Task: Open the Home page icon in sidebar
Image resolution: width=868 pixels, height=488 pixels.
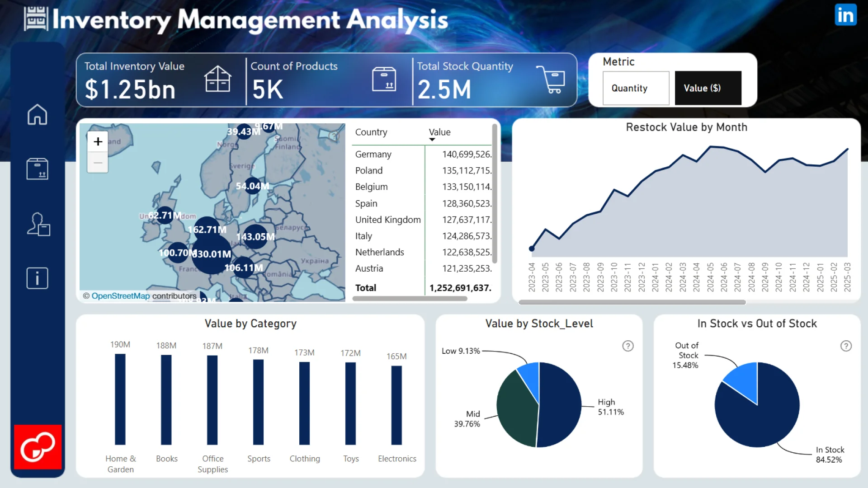Action: [37, 115]
